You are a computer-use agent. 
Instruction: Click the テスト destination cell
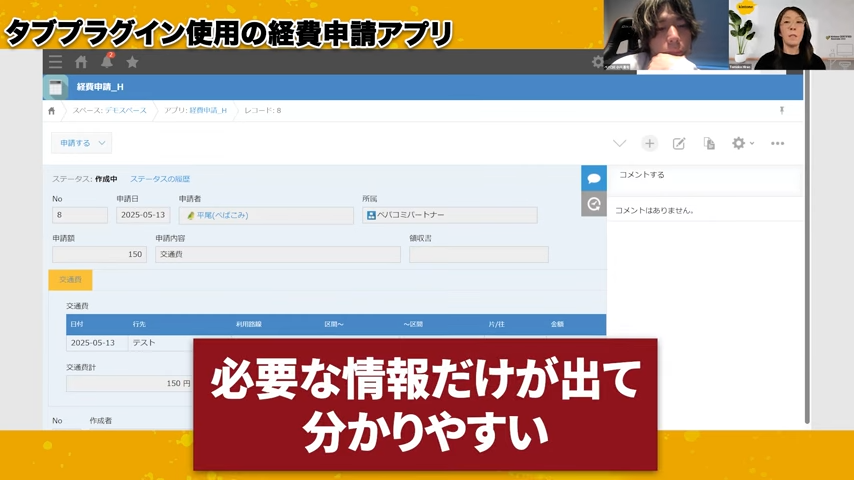coord(144,343)
